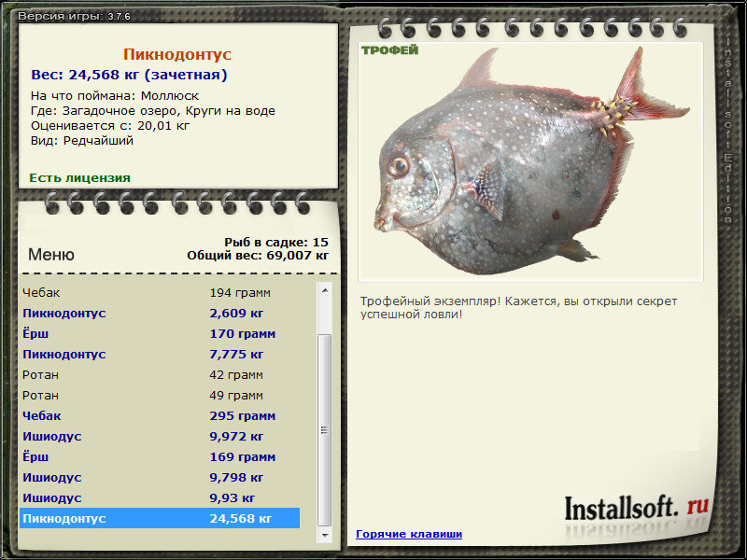This screenshot has height=560, width=747.
Task: Select Чебак 295 грамм row
Action: pos(160,415)
